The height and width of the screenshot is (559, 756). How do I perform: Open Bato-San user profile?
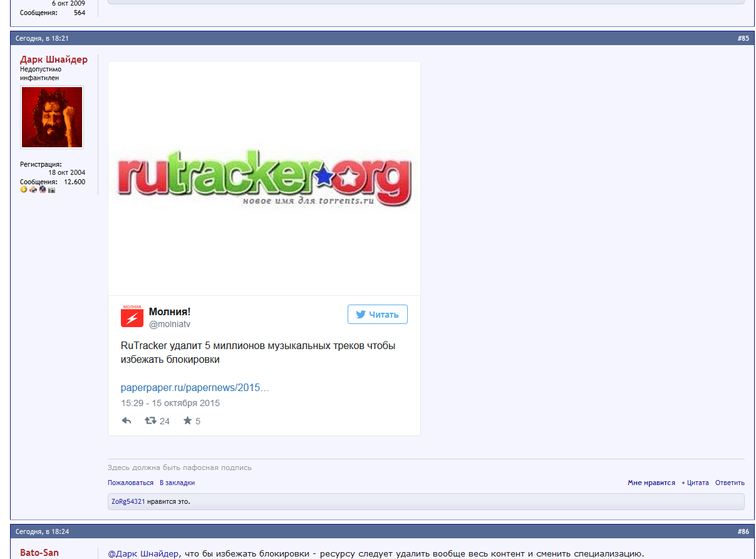pyautogui.click(x=39, y=553)
